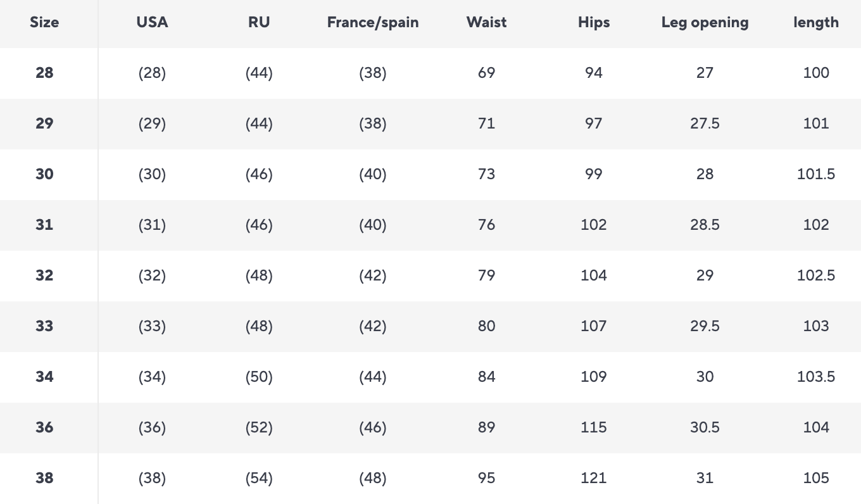Click size 32 row label
The height and width of the screenshot is (504, 861).
click(x=44, y=275)
